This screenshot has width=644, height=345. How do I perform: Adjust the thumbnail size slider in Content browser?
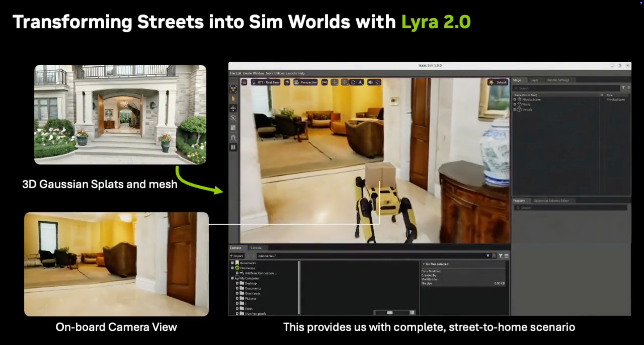point(390,312)
